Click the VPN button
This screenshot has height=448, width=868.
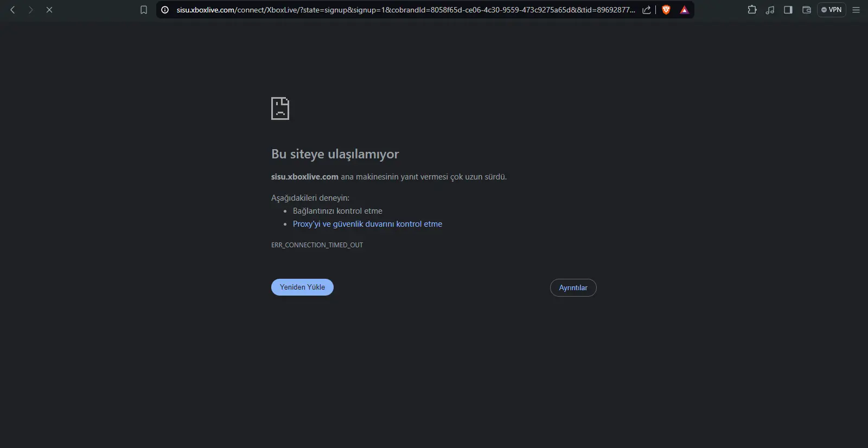tap(832, 10)
